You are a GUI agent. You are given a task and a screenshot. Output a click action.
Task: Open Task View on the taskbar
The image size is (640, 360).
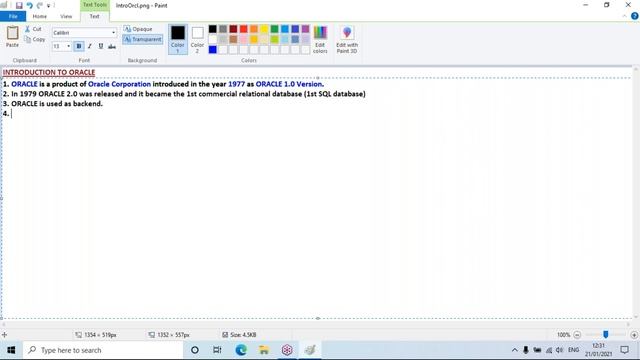tap(217, 350)
